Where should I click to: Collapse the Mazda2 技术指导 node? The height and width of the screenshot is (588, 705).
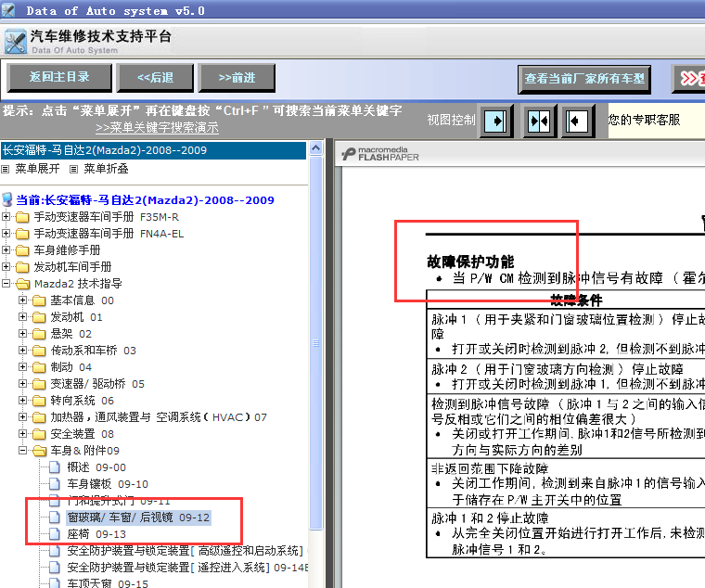click(x=6, y=284)
